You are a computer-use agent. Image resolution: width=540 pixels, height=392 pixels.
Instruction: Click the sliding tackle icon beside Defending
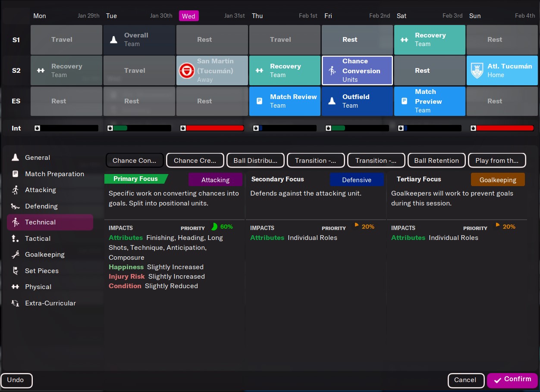[16, 206]
